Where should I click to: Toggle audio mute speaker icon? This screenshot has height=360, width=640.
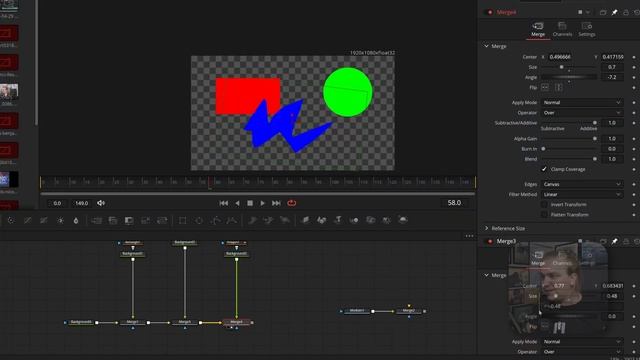(x=101, y=203)
